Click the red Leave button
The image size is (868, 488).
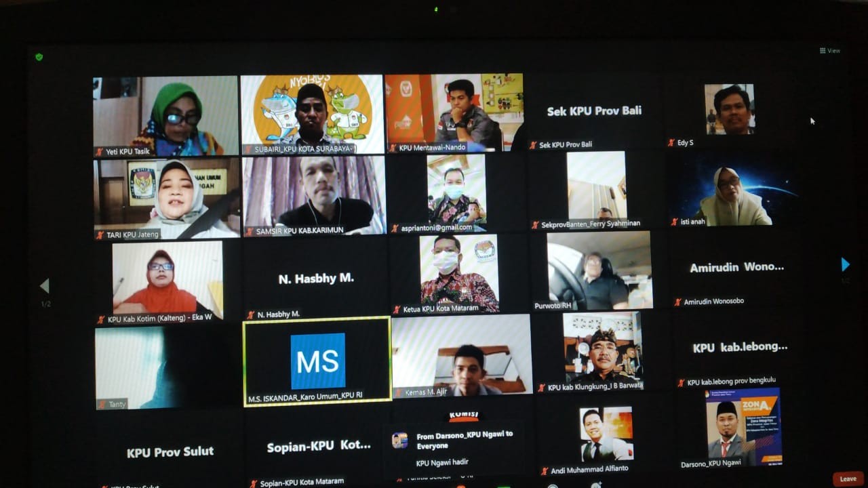(848, 479)
